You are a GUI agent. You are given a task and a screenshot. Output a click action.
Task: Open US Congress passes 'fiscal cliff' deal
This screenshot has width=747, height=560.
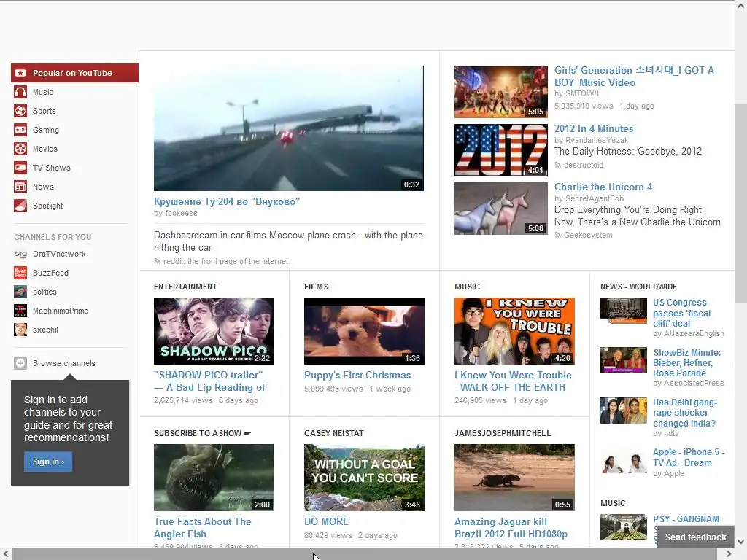click(x=681, y=313)
